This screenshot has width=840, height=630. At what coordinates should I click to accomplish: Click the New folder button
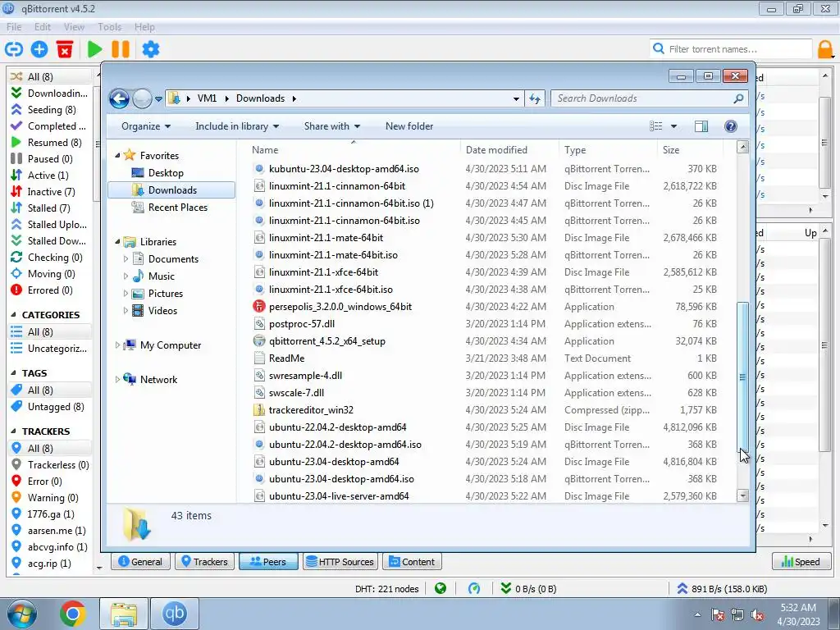click(409, 126)
